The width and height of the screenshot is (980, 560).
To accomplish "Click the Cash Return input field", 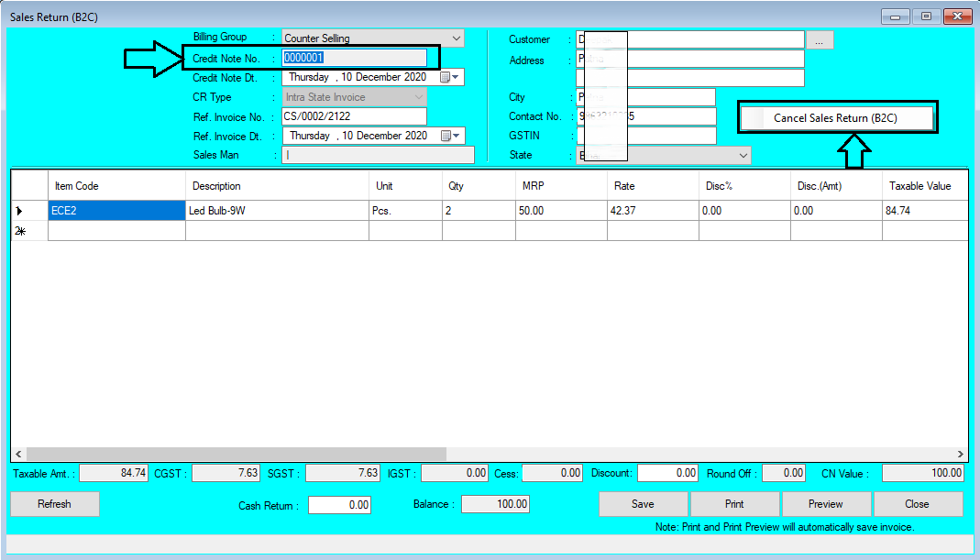I will (x=339, y=504).
